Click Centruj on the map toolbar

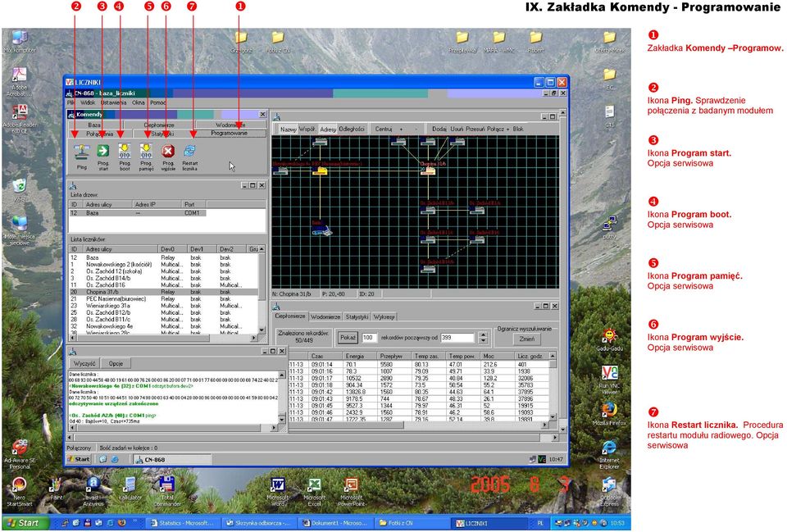click(384, 130)
